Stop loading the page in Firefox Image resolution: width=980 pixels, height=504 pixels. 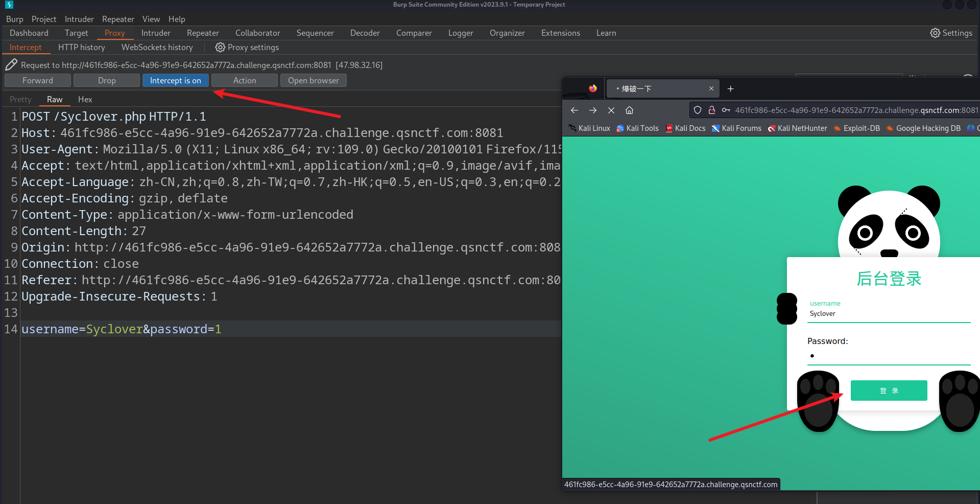click(x=611, y=110)
